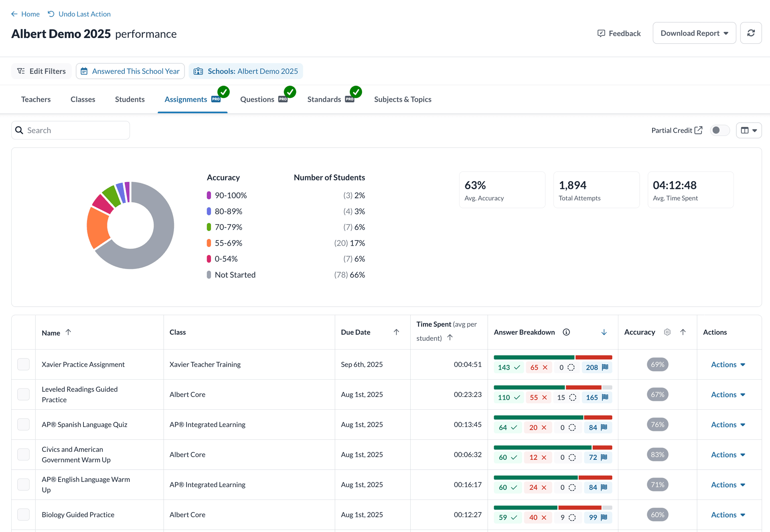Select the AP® Spanish Language Quiz checkbox

[24, 425]
